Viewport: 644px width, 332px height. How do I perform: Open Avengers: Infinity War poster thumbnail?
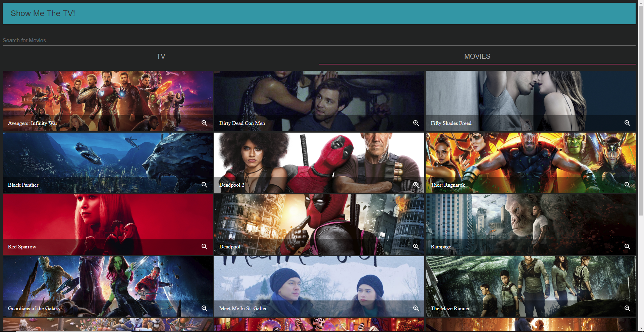[x=108, y=101]
